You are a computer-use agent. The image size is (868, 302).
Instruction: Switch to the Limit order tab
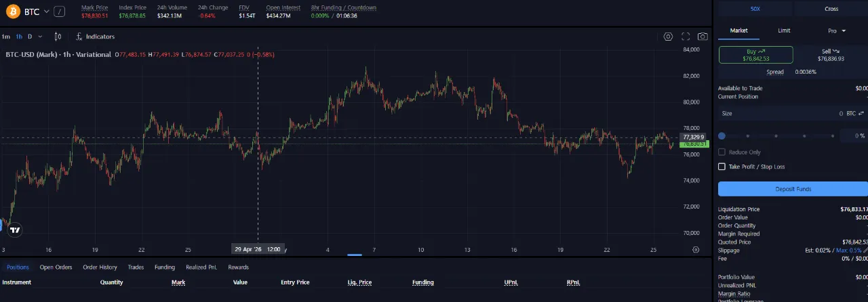(x=784, y=30)
